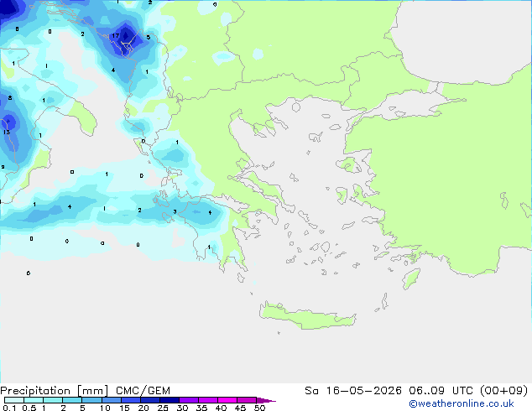This screenshot has width=532, height=411.
Task: Click the legend label '30'
Action: pos(182,408)
